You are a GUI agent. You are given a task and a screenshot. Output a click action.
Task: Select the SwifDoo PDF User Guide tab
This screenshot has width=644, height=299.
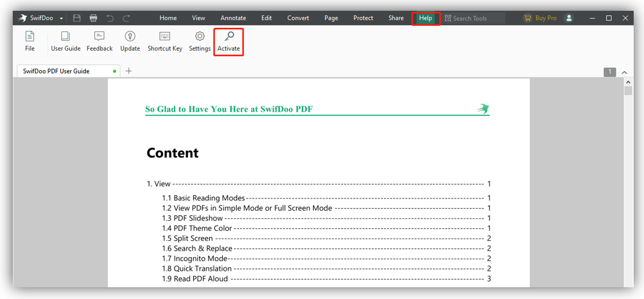[x=69, y=71]
